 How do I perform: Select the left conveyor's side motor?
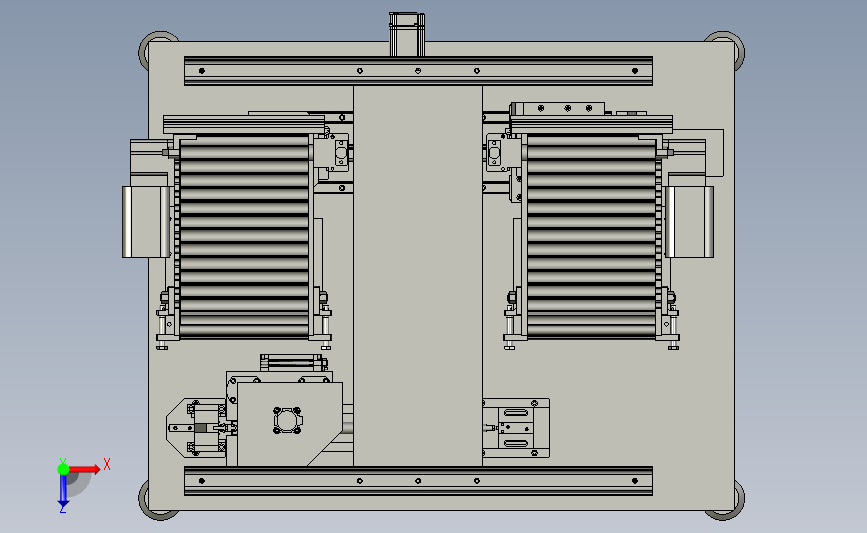146,222
